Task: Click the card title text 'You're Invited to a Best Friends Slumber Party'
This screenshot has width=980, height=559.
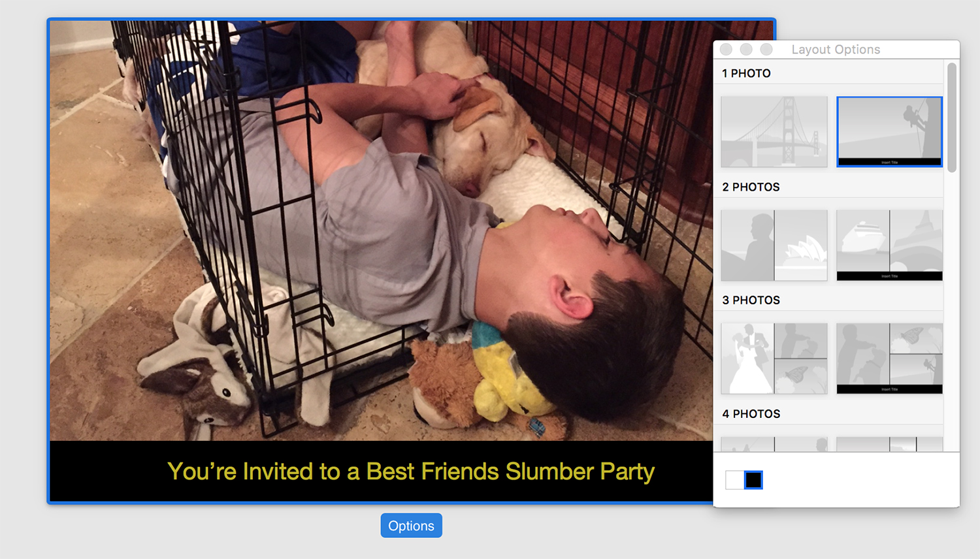Action: [x=411, y=471]
